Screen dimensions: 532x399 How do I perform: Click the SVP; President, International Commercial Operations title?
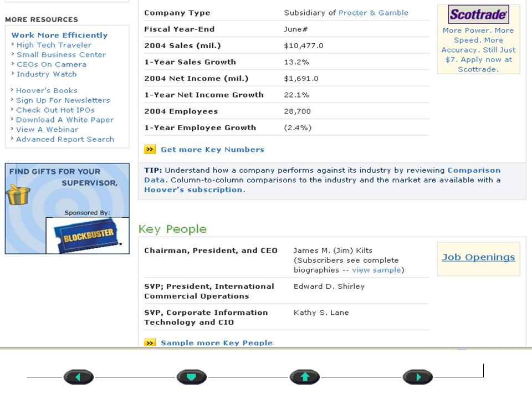(209, 291)
